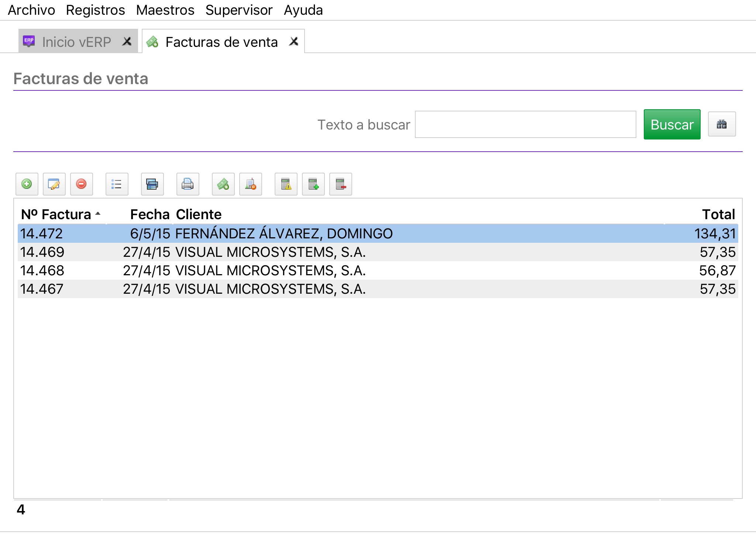The height and width of the screenshot is (552, 756).
Task: Click the stacked forms toolbar icon
Action: [152, 184]
